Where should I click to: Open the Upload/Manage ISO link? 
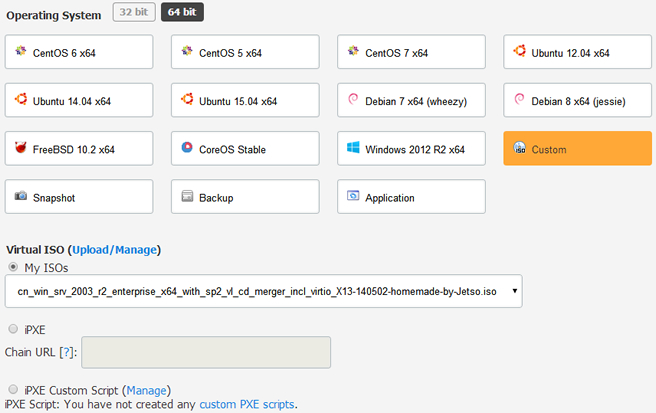click(116, 249)
